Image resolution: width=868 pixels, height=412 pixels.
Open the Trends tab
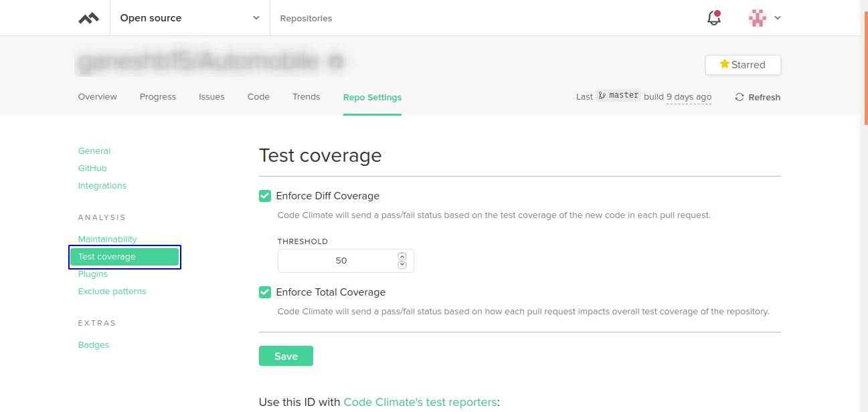306,97
